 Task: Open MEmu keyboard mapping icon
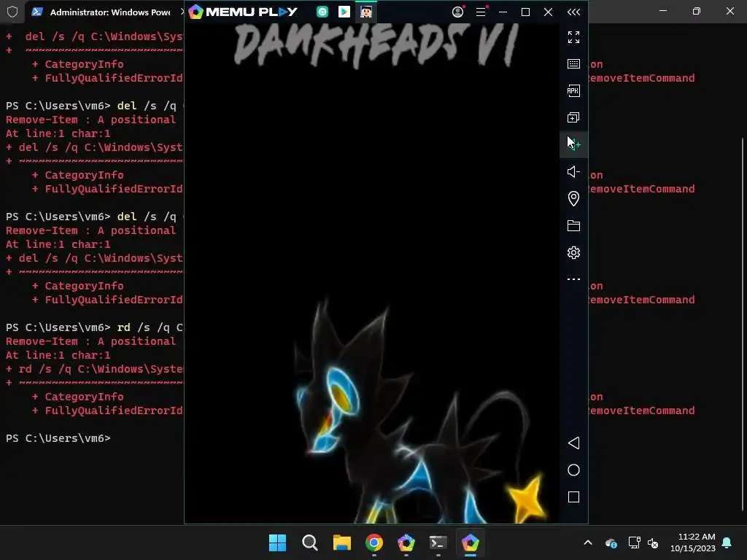pyautogui.click(x=573, y=64)
